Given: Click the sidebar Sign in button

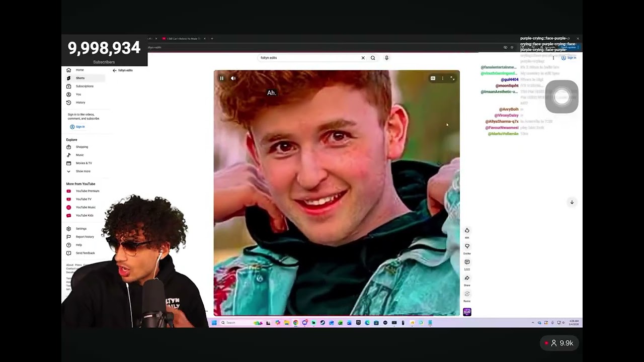Looking at the screenshot, I should [x=77, y=127].
